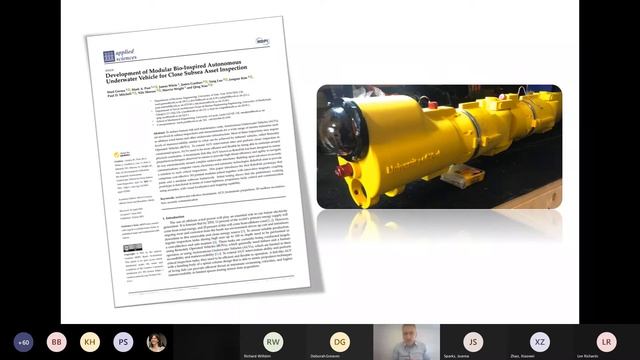Select the PS participant avatar
The image size is (640, 360).
point(123,342)
